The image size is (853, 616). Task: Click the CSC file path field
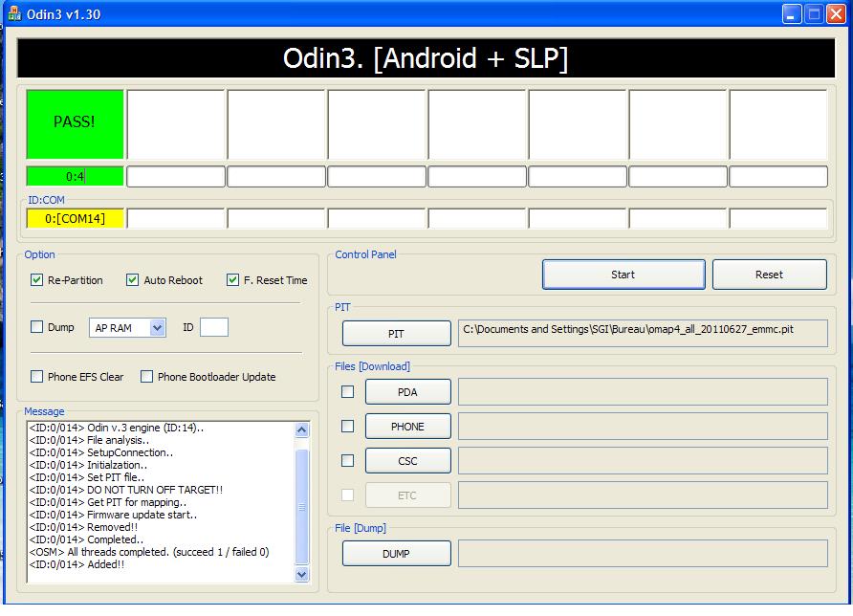643,461
